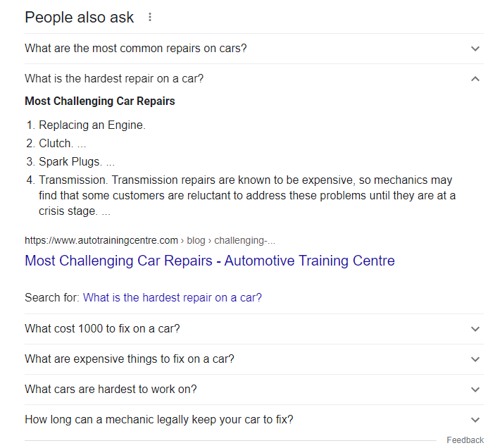Expand the most common repairs question chevron
This screenshot has height=448, width=495.
pos(475,49)
